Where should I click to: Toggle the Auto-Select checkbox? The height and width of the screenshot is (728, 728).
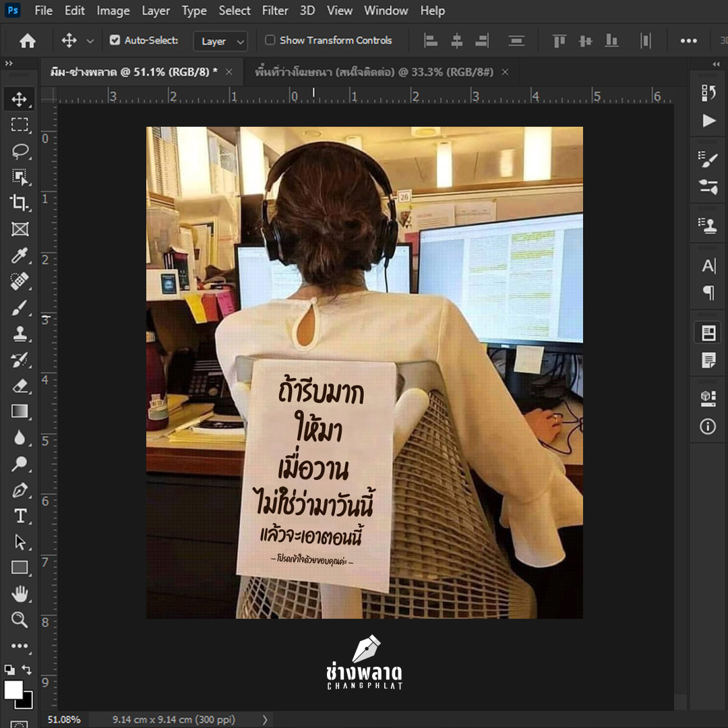coord(115,40)
